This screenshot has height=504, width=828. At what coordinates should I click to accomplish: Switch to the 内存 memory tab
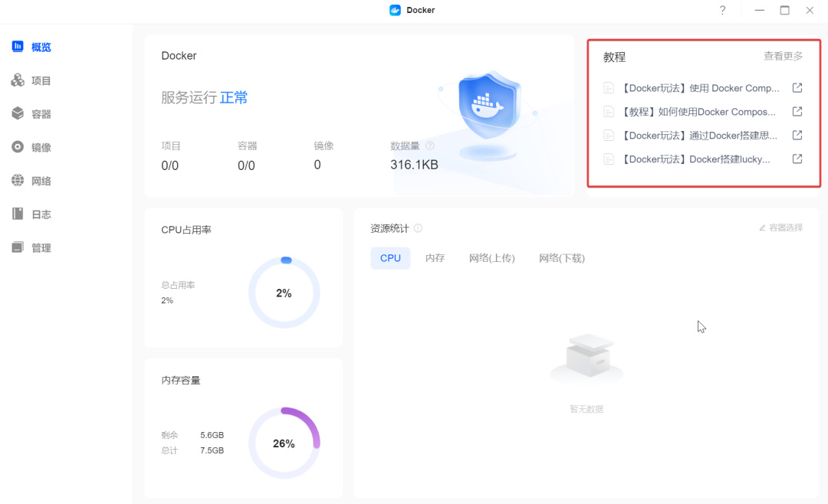435,258
